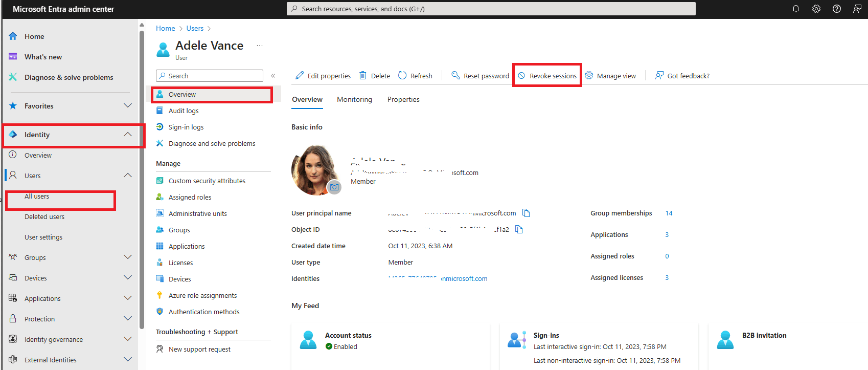Open Diagnose and solve problems in the user menu
The image size is (868, 370).
click(213, 143)
